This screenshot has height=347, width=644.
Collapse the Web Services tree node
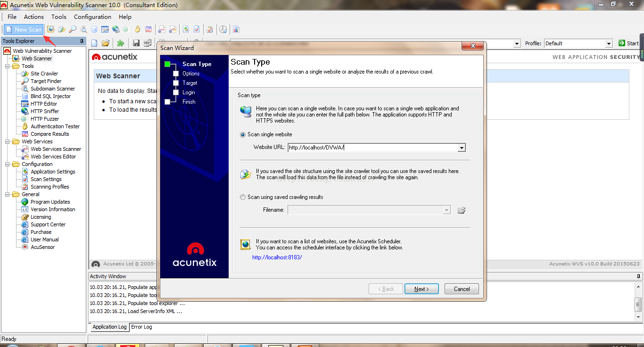point(8,142)
